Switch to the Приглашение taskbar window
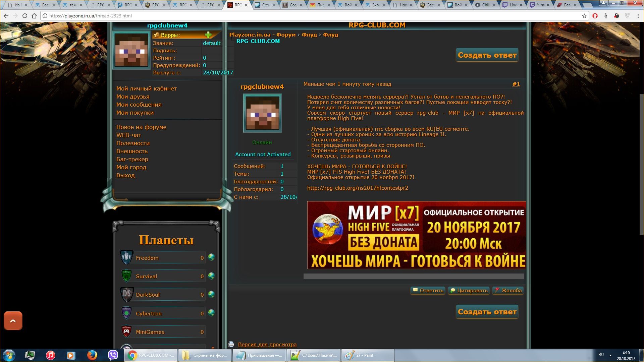The image size is (644, 362). click(259, 355)
